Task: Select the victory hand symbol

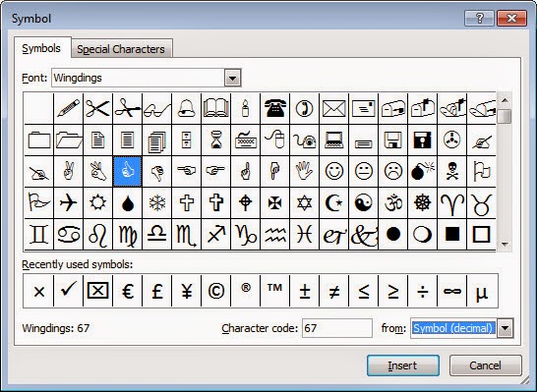Action: tap(69, 171)
